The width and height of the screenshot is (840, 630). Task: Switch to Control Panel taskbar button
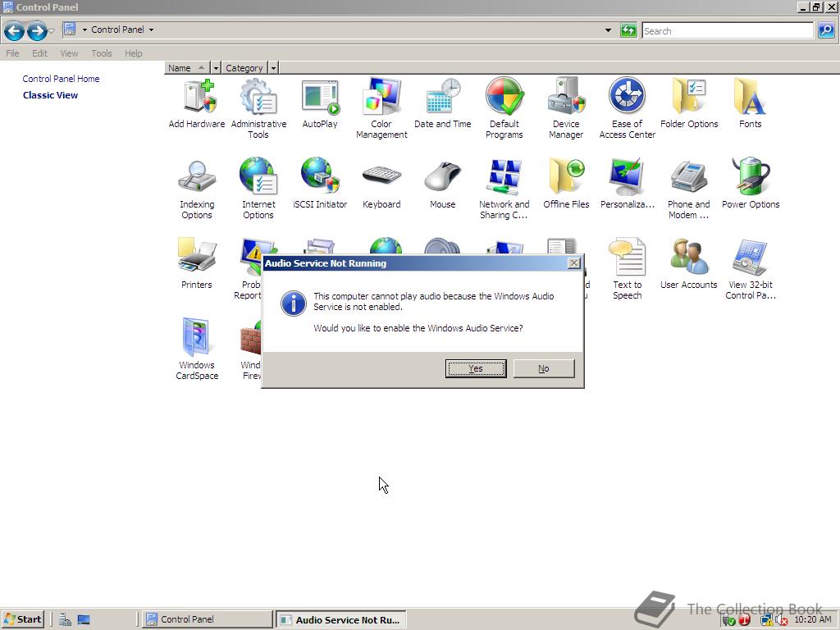[x=208, y=619]
